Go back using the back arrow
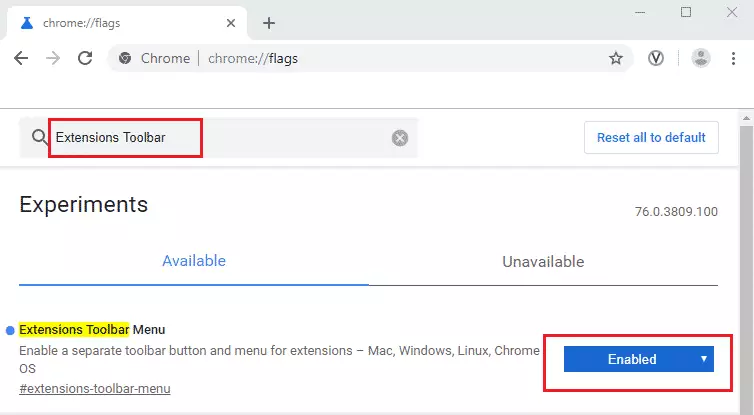This screenshot has height=415, width=754. tap(21, 58)
